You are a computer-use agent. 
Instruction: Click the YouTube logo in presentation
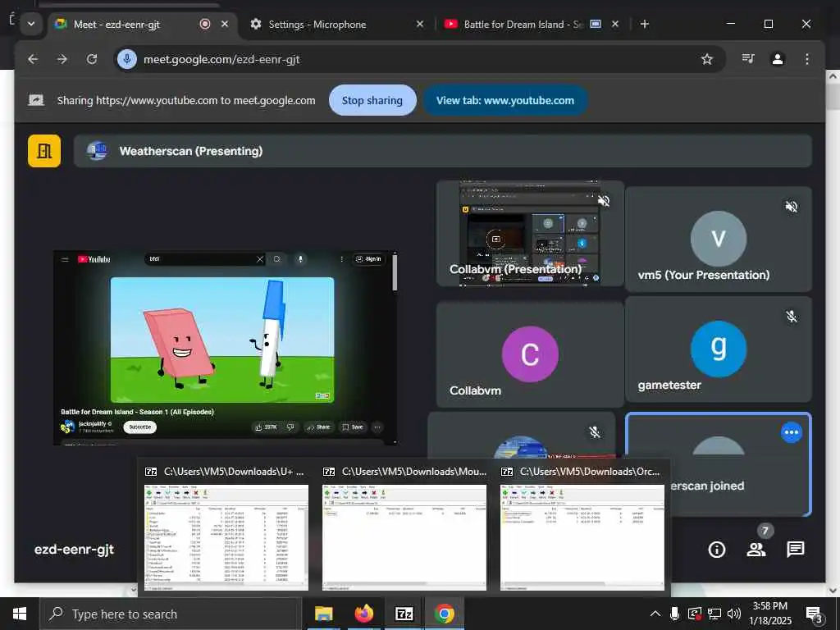click(94, 259)
